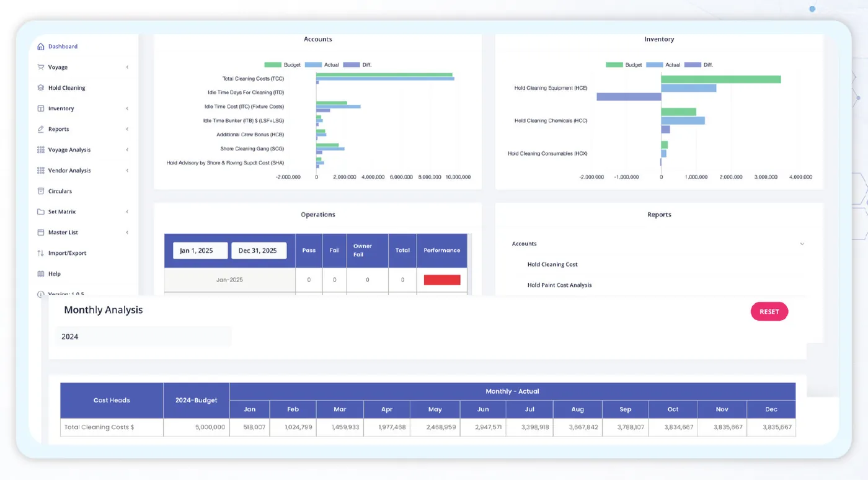Click the Reports pencil icon in sidebar
The image size is (868, 480).
[41, 129]
